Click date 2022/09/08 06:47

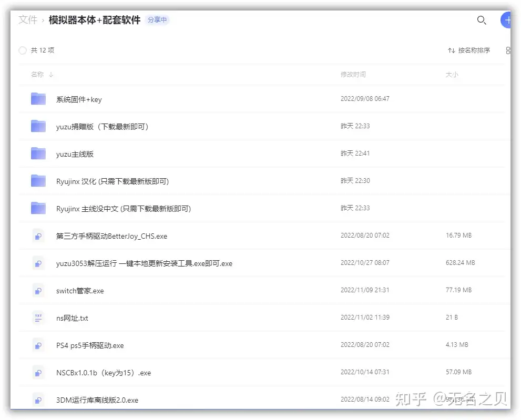tap(365, 99)
